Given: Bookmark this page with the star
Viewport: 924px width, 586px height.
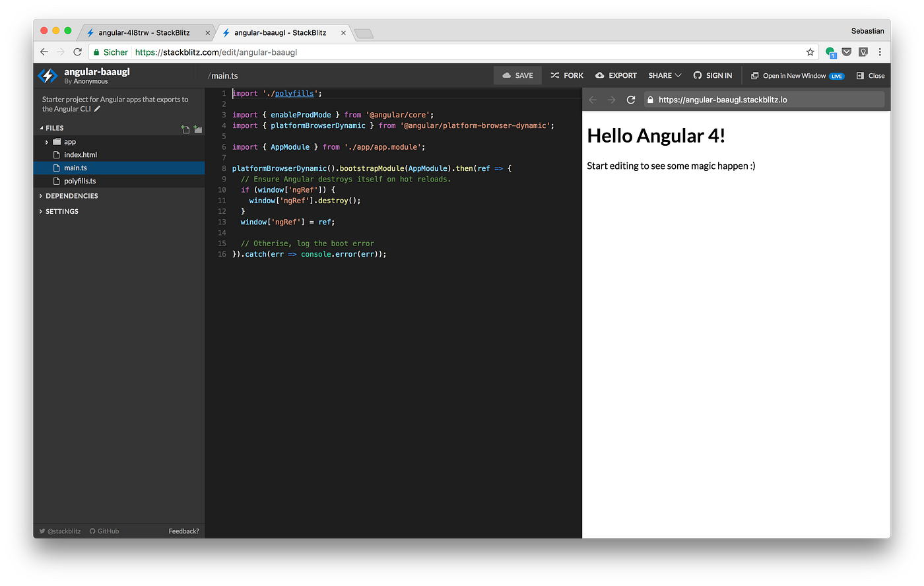Looking at the screenshot, I should point(810,51).
